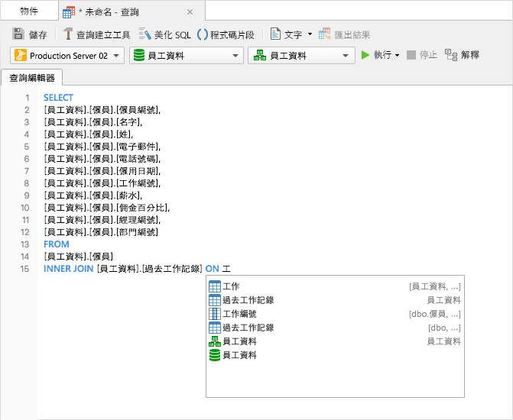Open the 員工資料 database dropdown
Image resolution: width=513 pixels, height=420 pixels.
pyautogui.click(x=235, y=56)
